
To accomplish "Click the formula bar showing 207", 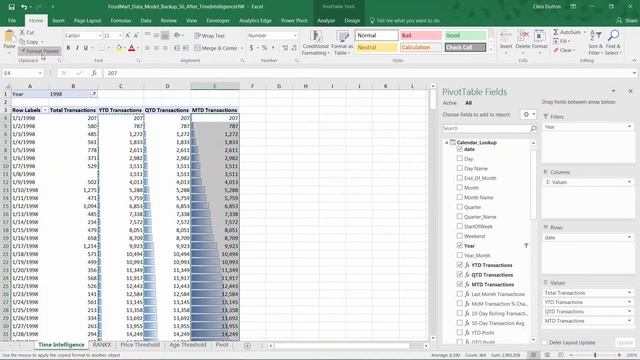I will point(367,73).
